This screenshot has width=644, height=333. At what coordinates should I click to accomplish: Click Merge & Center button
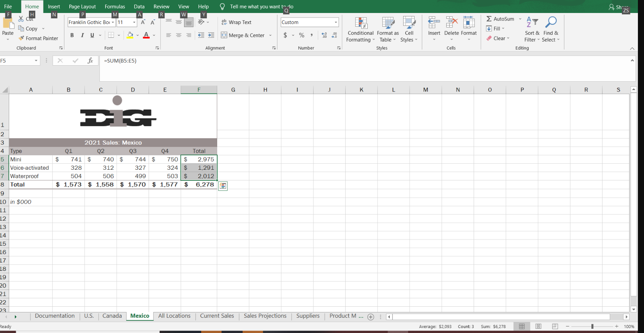point(243,35)
